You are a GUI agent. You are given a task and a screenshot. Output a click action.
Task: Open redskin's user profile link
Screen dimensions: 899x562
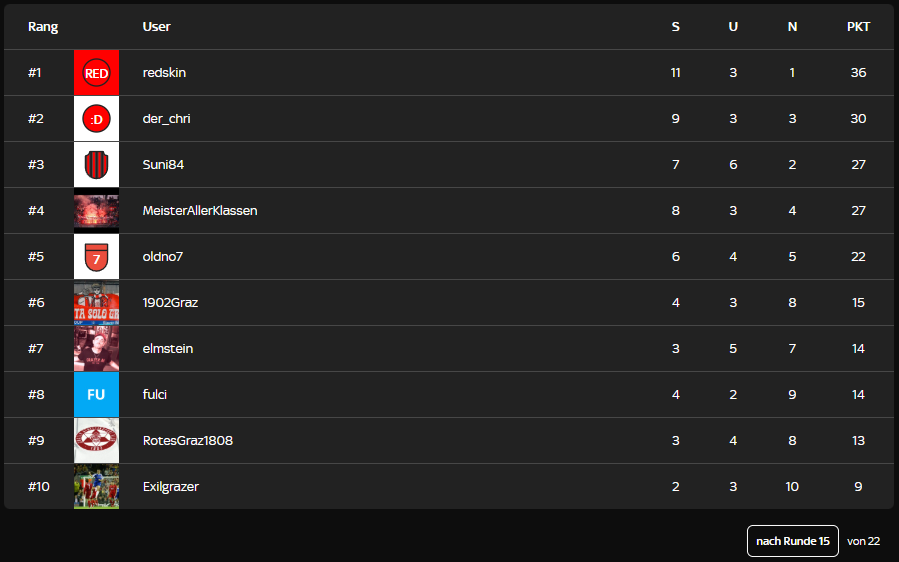[164, 73]
